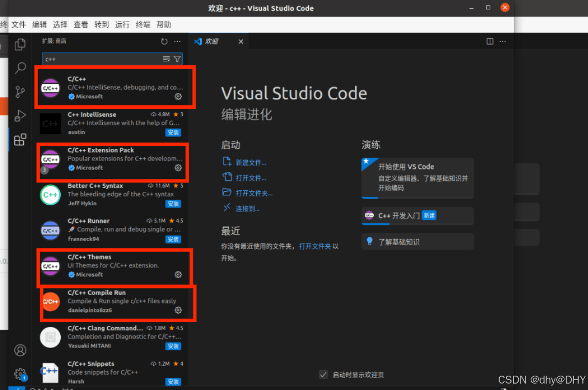Install the C/C++ Runner extension

point(173,239)
